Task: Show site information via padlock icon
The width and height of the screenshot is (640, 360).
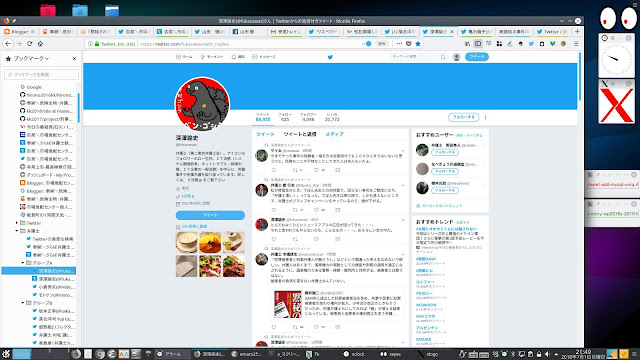Action: [x=97, y=44]
